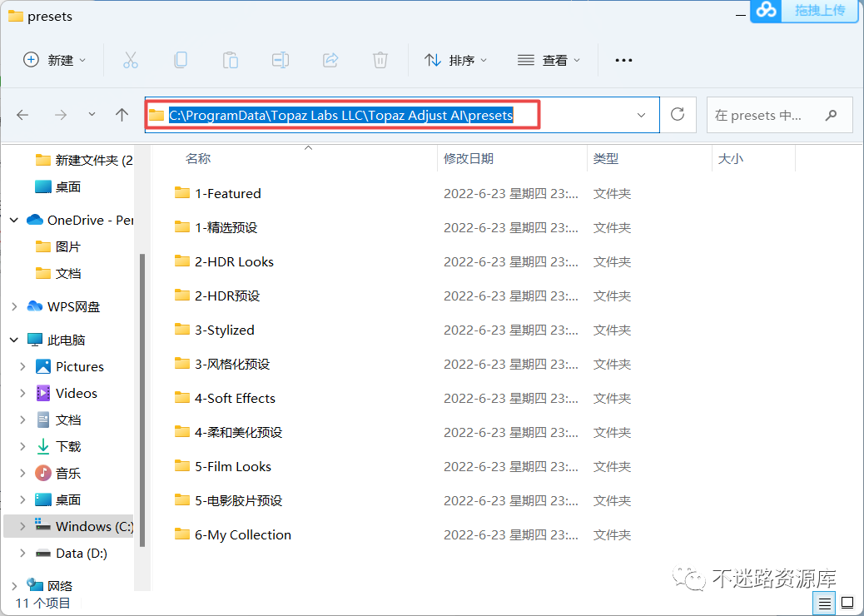Expand the Data (D:) drive node
The image size is (864, 616).
pos(22,553)
